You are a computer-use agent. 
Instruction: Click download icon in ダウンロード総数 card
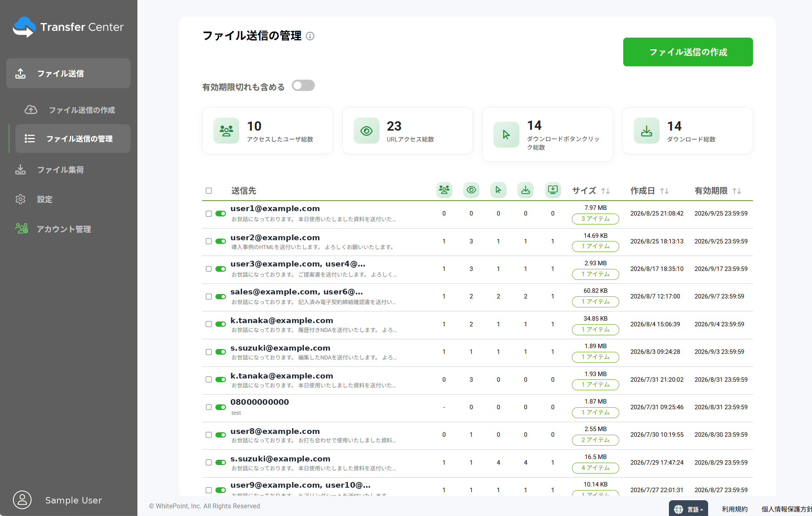[x=647, y=131]
